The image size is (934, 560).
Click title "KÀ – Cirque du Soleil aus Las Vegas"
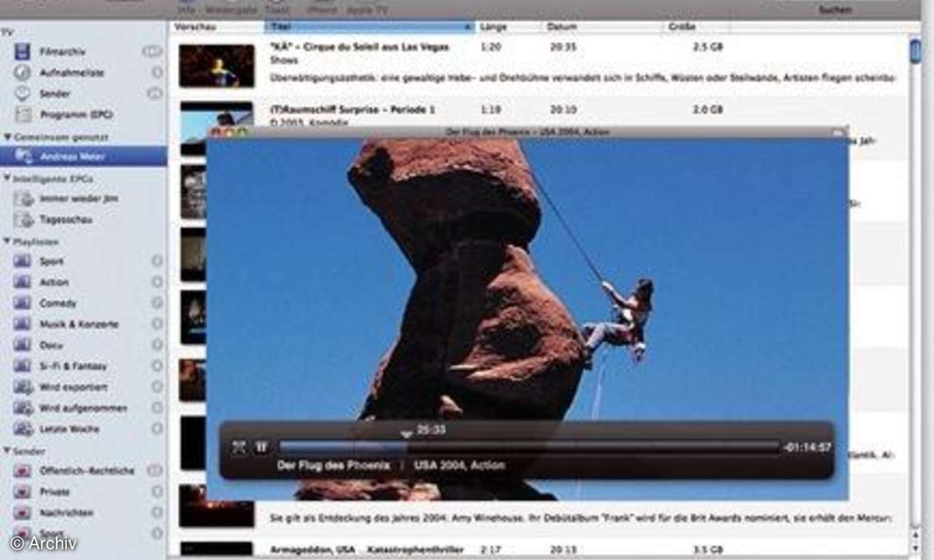[360, 47]
